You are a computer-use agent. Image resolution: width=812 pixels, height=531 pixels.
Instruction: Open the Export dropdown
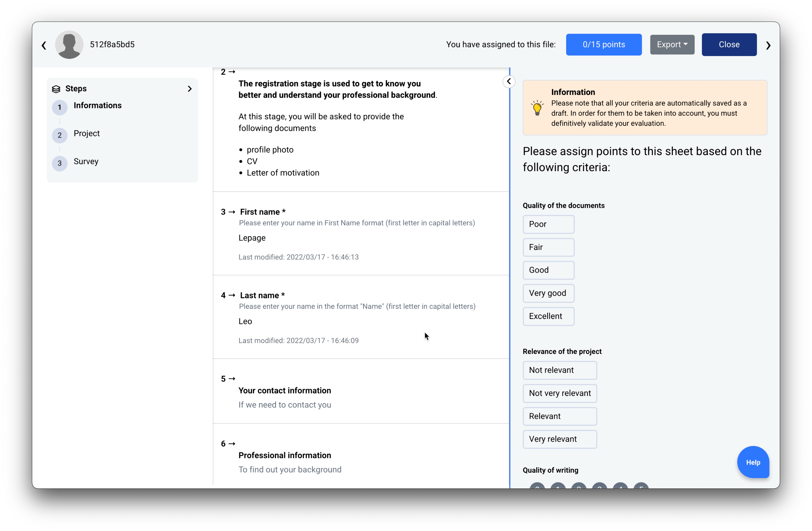[x=672, y=45]
